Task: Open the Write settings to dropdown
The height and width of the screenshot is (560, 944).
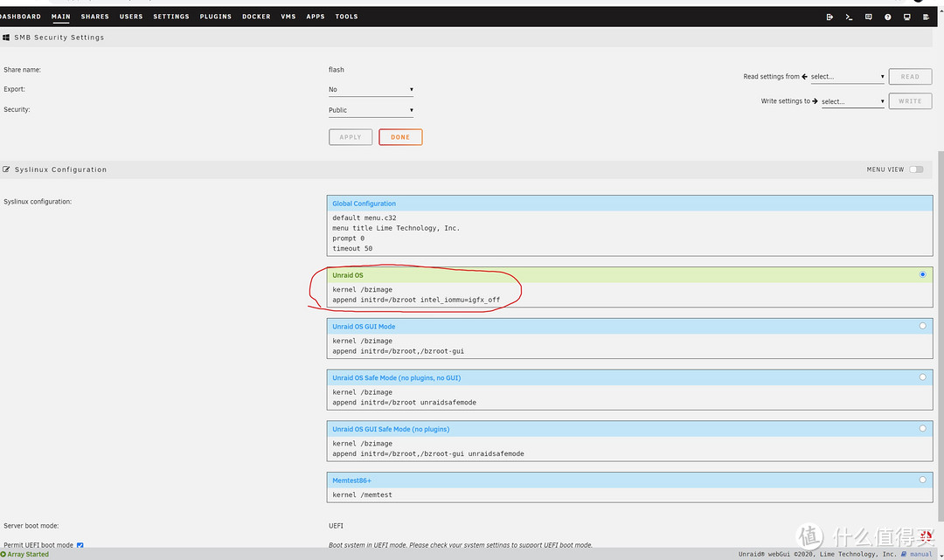Action: click(852, 101)
